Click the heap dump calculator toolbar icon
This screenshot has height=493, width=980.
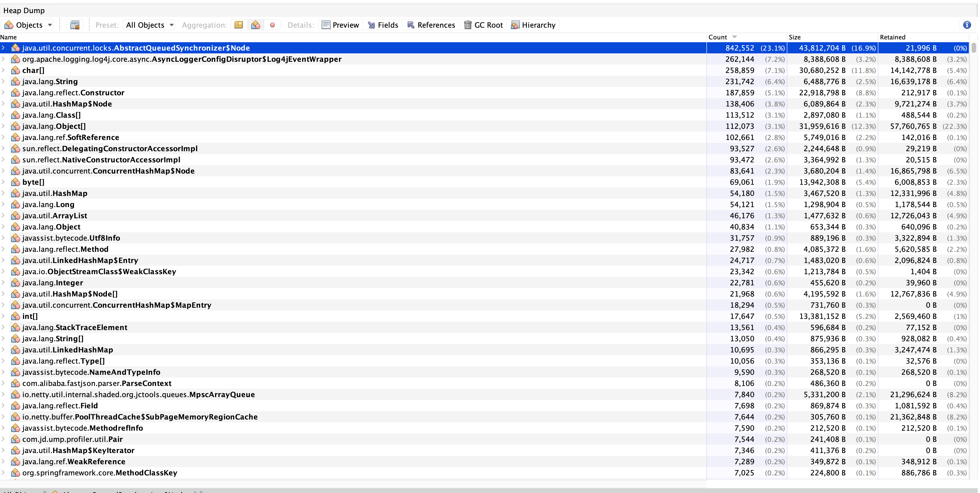point(75,25)
